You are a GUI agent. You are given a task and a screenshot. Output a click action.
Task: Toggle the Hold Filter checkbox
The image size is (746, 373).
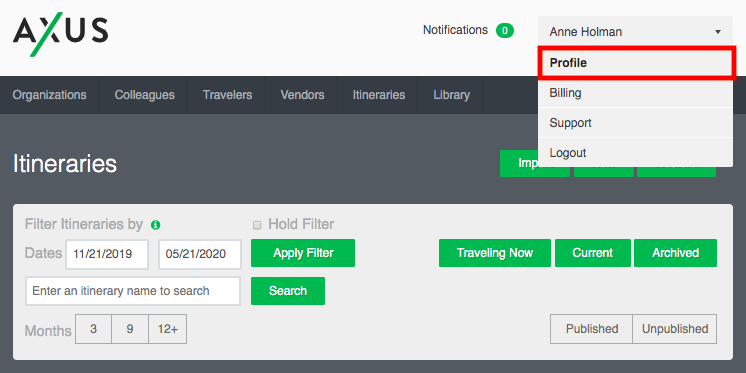click(x=257, y=225)
